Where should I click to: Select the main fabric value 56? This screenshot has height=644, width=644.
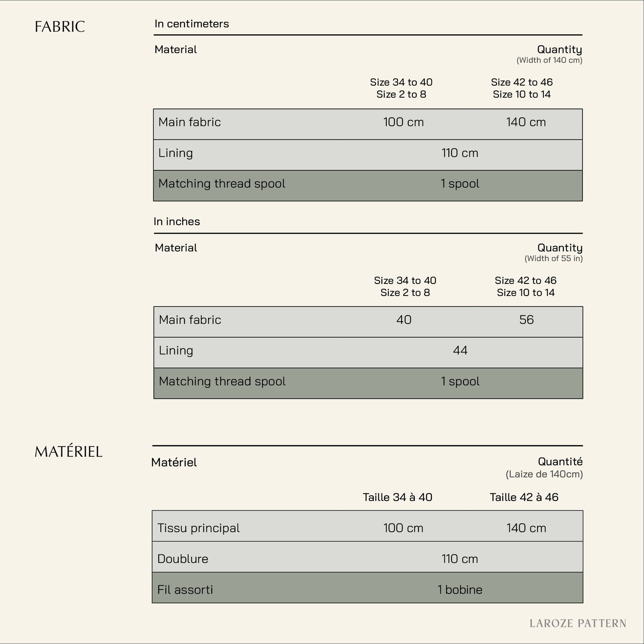pyautogui.click(x=526, y=320)
